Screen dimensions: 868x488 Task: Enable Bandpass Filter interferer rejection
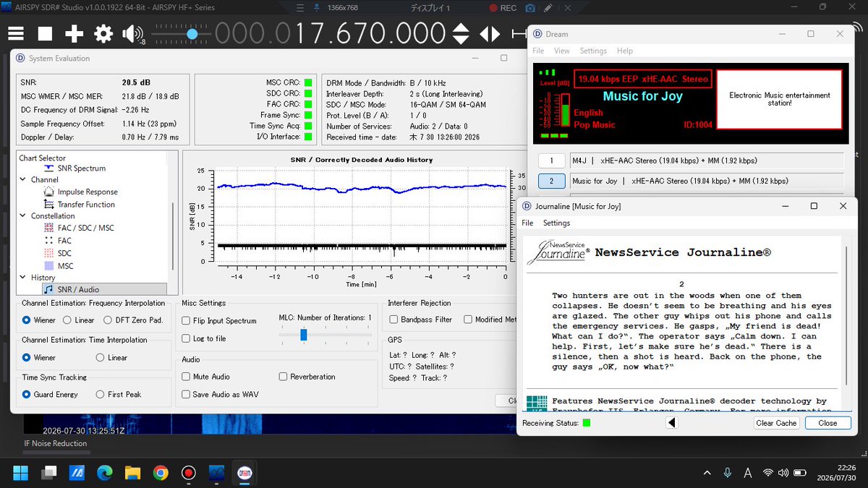421,320
